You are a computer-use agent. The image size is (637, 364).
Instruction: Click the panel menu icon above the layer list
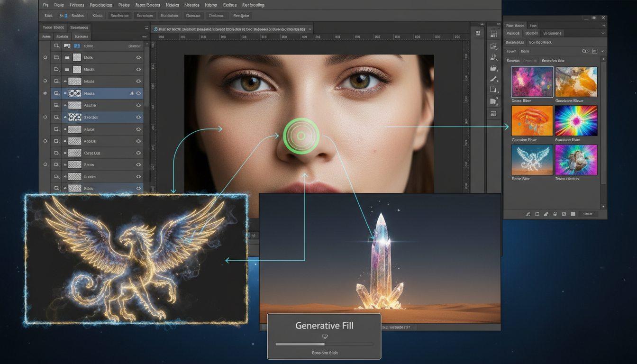[146, 27]
